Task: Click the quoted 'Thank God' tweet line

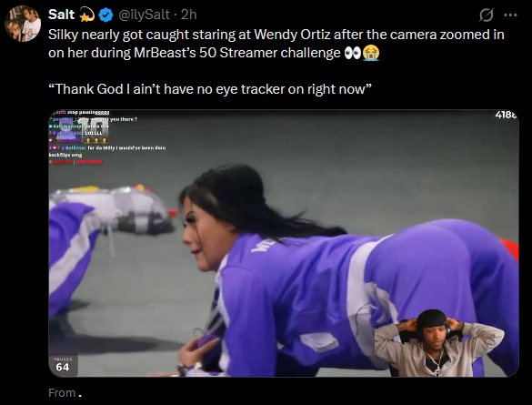Action: pos(210,89)
